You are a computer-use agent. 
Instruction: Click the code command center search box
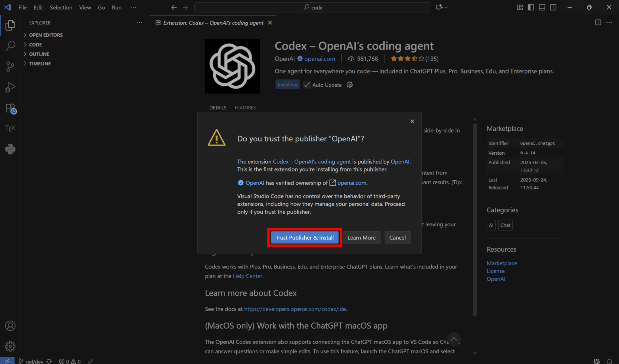312,8
